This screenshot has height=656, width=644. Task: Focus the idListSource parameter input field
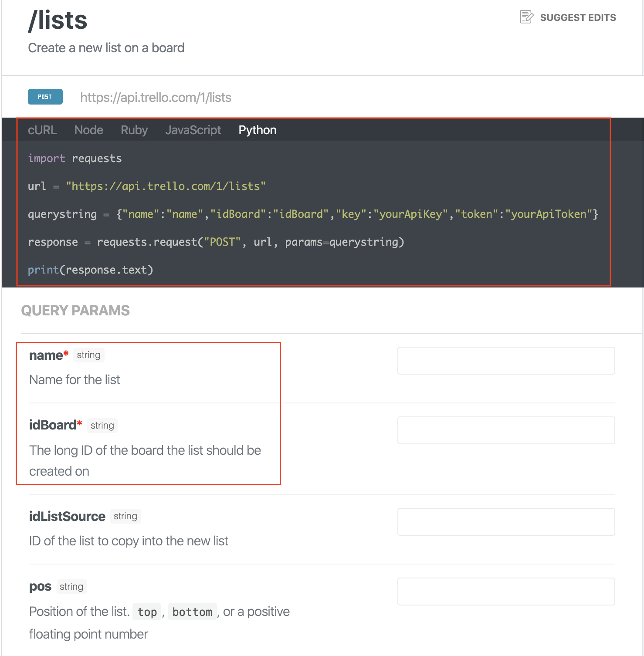pos(506,522)
